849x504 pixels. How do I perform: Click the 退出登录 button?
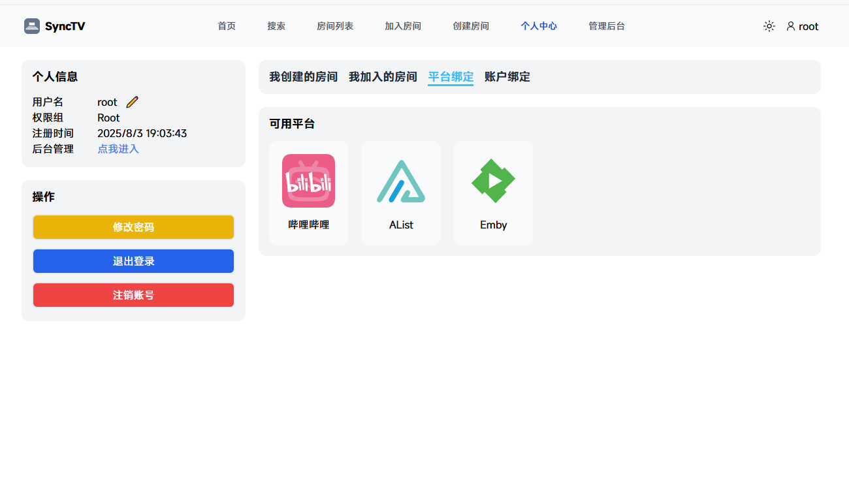133,261
